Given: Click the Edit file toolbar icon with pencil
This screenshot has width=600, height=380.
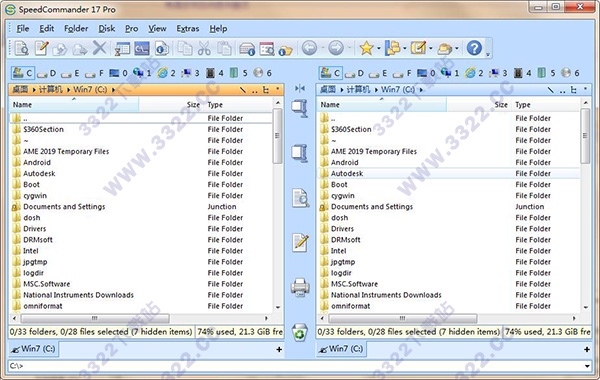Looking at the screenshot, I should [x=41, y=49].
